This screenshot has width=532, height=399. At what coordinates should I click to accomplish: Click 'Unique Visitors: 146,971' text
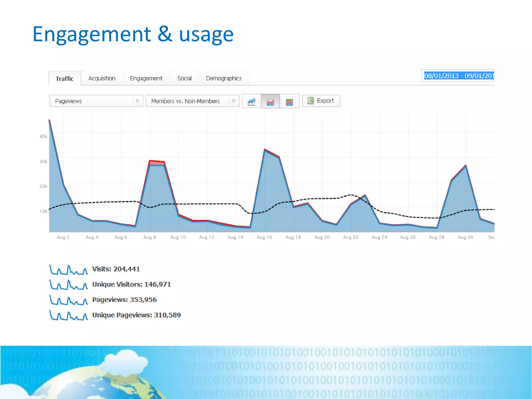(131, 284)
